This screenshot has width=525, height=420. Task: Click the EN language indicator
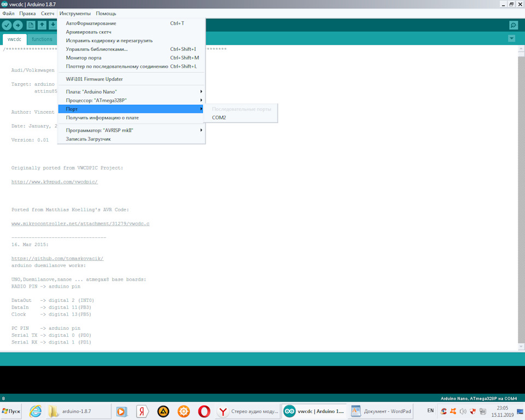click(430, 411)
